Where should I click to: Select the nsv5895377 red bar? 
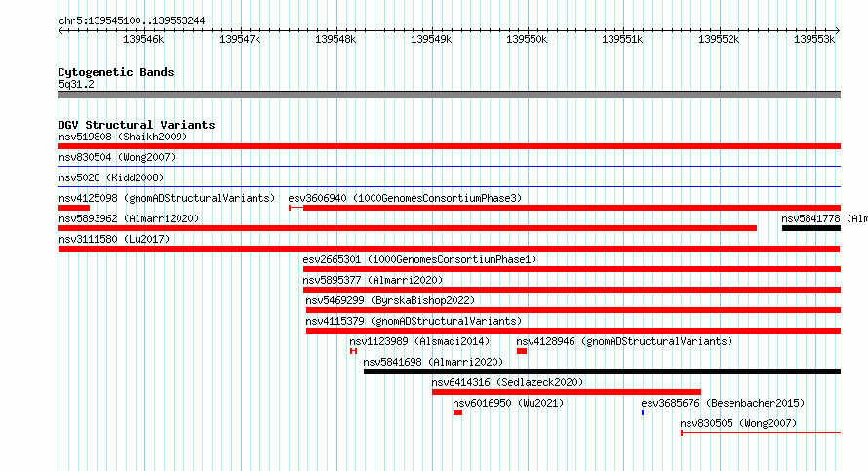click(572, 290)
